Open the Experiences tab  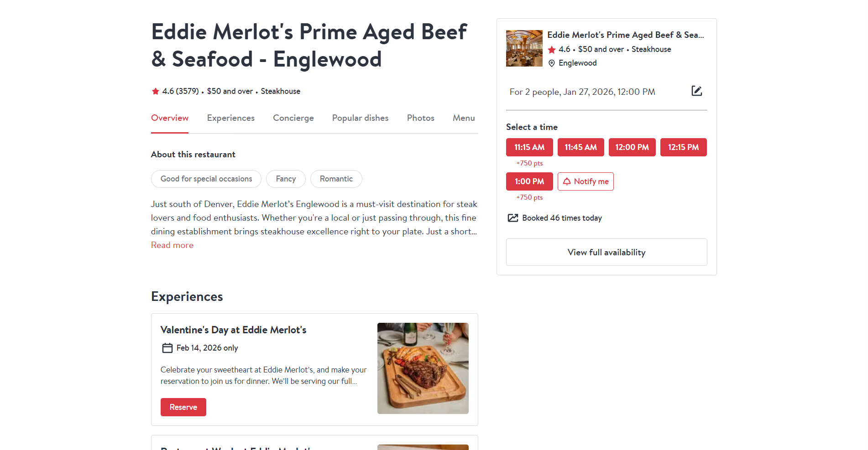pos(230,118)
